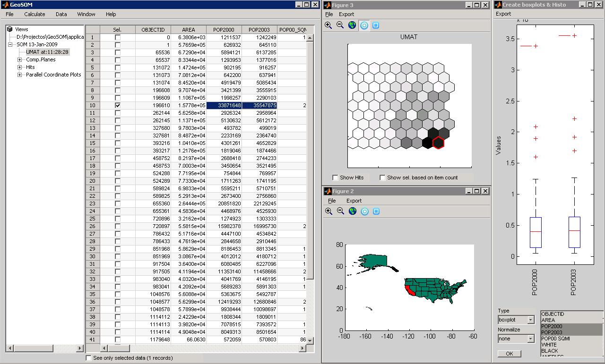Click the OK button in boxplots window
The image size is (605, 364).
coord(509,354)
